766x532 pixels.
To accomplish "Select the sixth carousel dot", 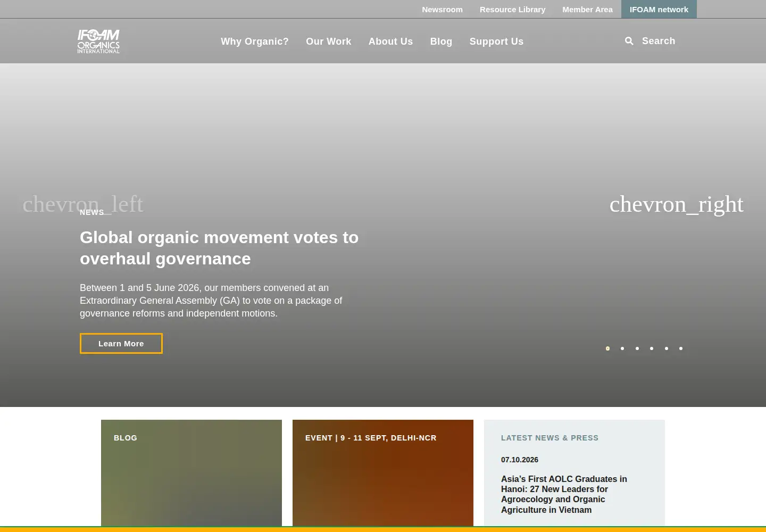I will pos(681,348).
